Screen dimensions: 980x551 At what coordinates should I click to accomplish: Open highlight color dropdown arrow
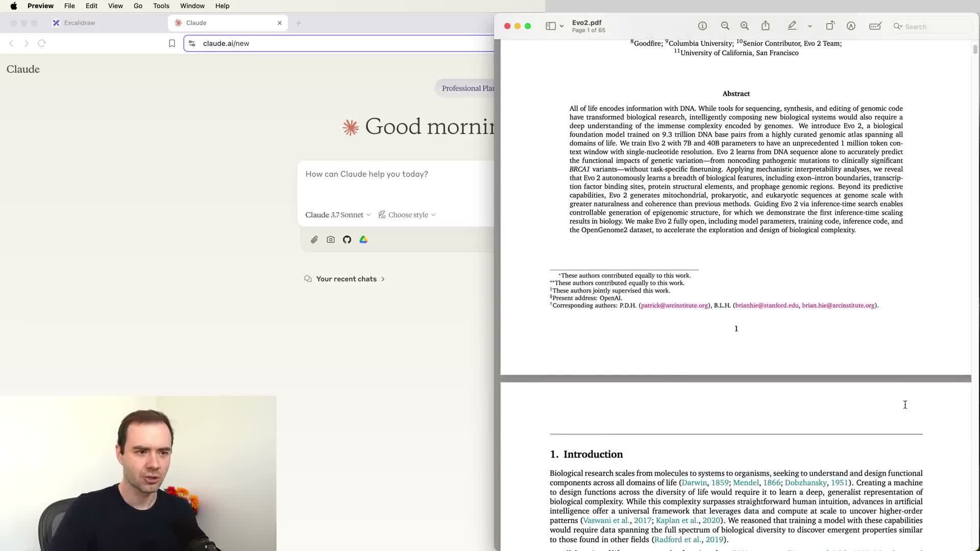point(810,26)
